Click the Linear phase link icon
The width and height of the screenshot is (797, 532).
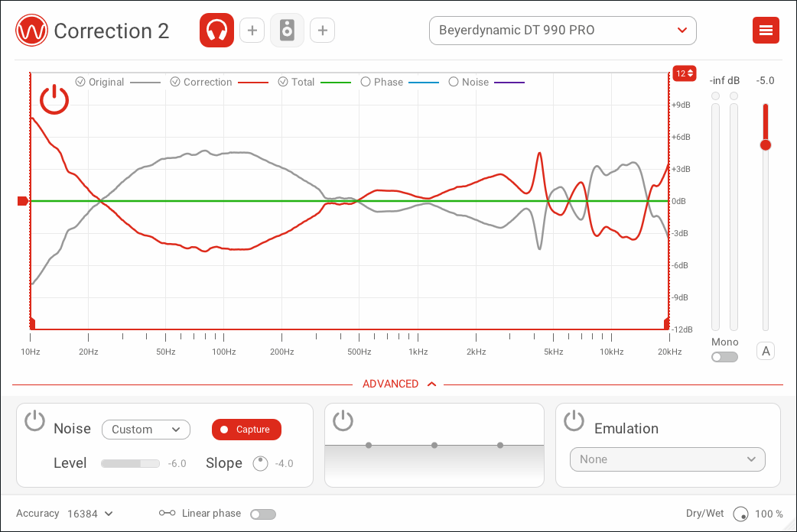click(x=168, y=513)
